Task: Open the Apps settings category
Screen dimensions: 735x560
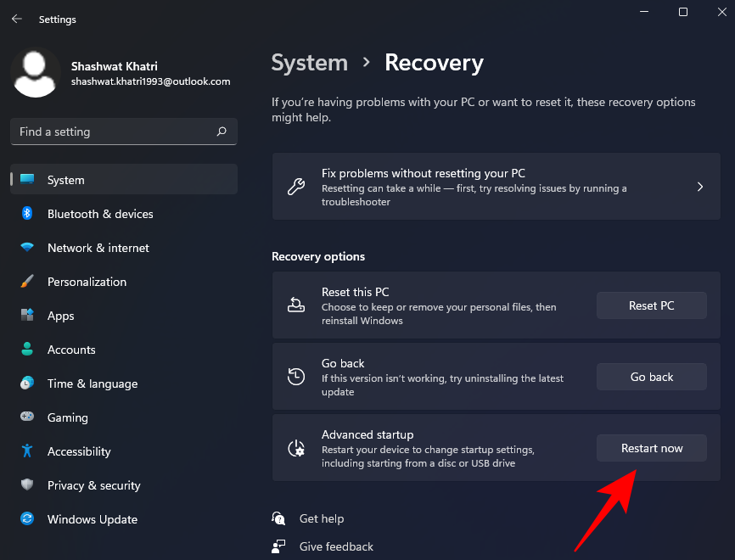Action: coord(60,316)
